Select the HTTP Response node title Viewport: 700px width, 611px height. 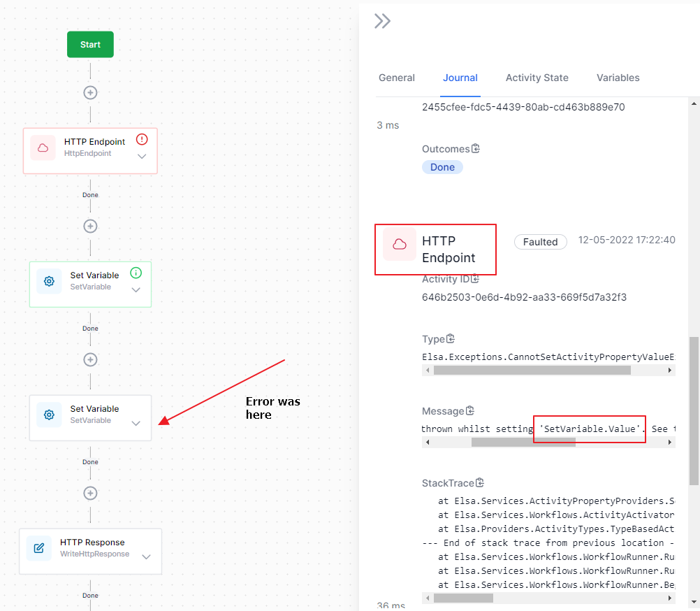92,542
